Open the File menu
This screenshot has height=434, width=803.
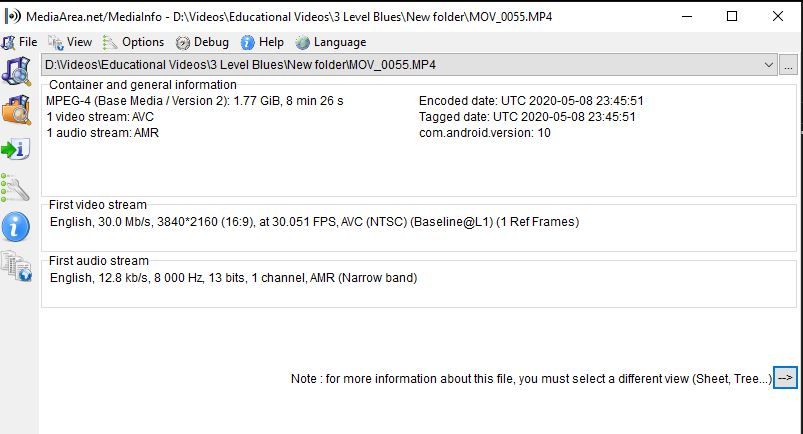(20, 42)
